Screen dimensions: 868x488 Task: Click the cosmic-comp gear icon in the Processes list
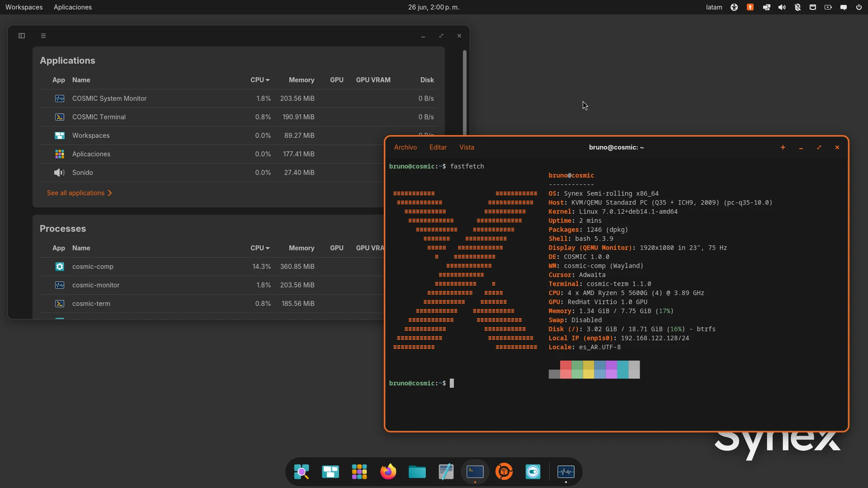click(x=59, y=267)
